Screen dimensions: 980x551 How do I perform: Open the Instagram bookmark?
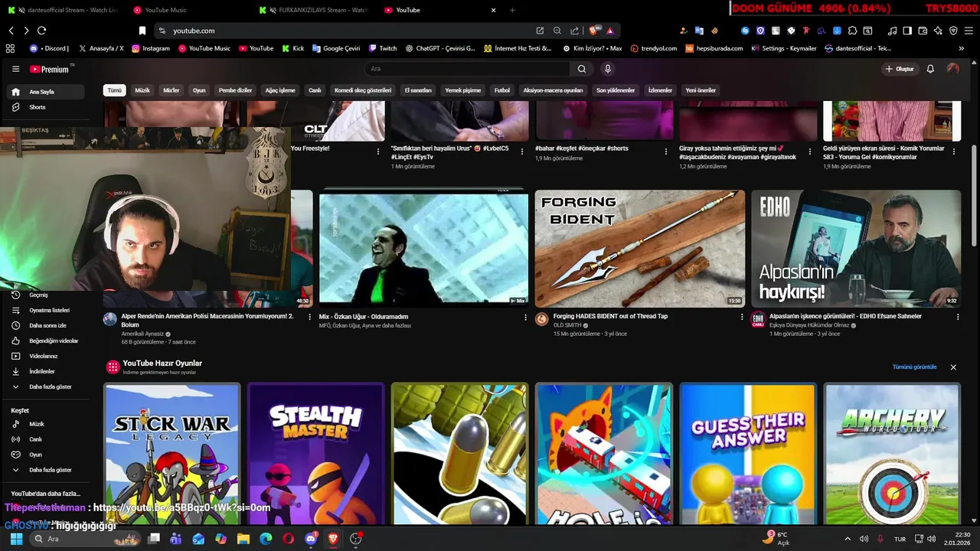point(151,48)
